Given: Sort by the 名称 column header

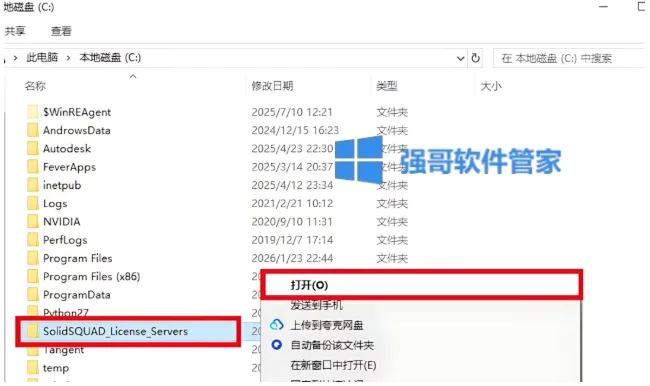Looking at the screenshot, I should coord(35,86).
